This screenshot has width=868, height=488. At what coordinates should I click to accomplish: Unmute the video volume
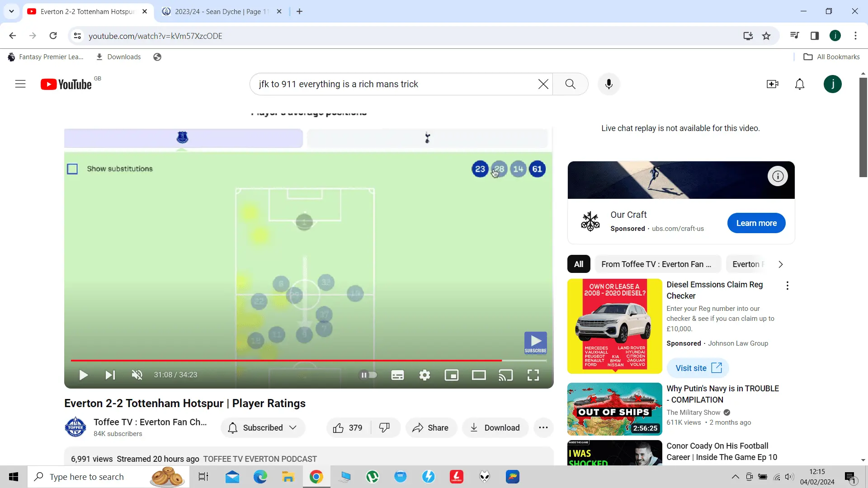[x=137, y=375]
